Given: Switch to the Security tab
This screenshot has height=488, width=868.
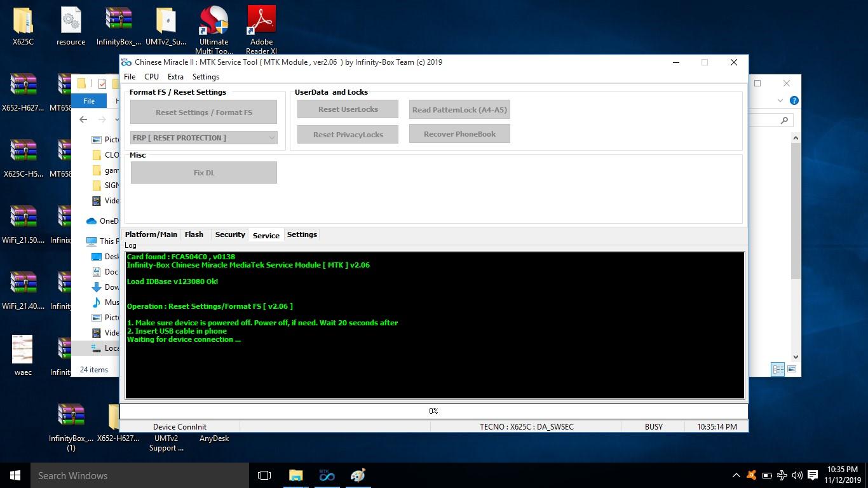Looking at the screenshot, I should coord(230,234).
